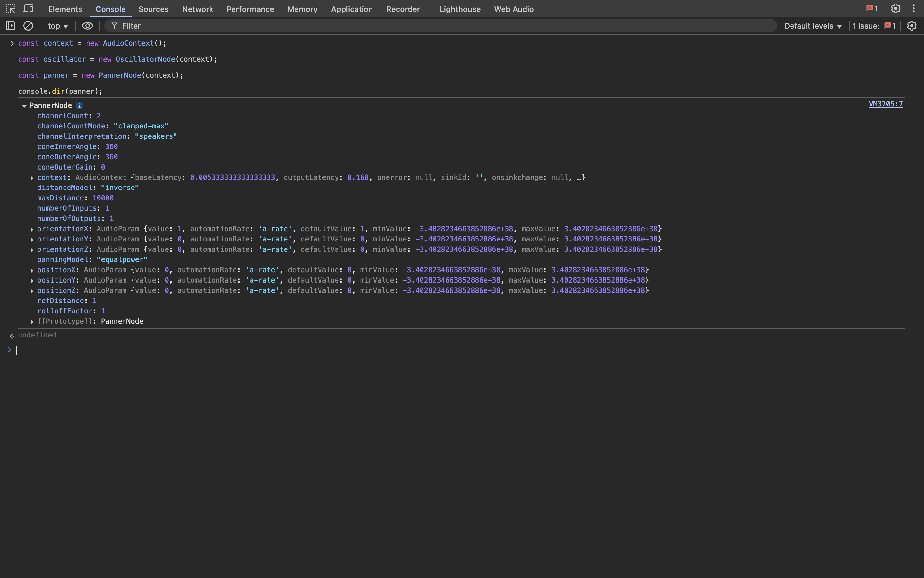Open the Default levels dropdown

tap(813, 26)
